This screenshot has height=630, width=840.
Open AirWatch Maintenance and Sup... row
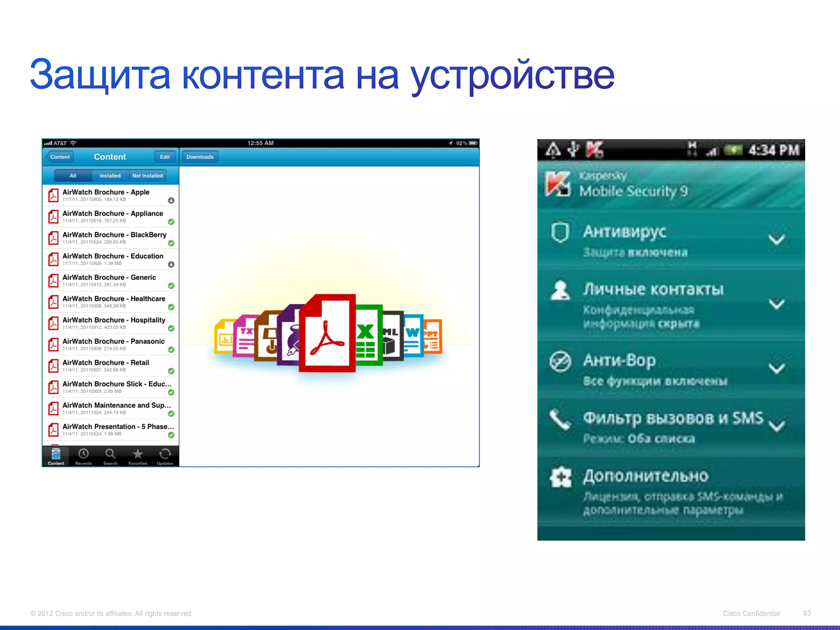point(111,409)
